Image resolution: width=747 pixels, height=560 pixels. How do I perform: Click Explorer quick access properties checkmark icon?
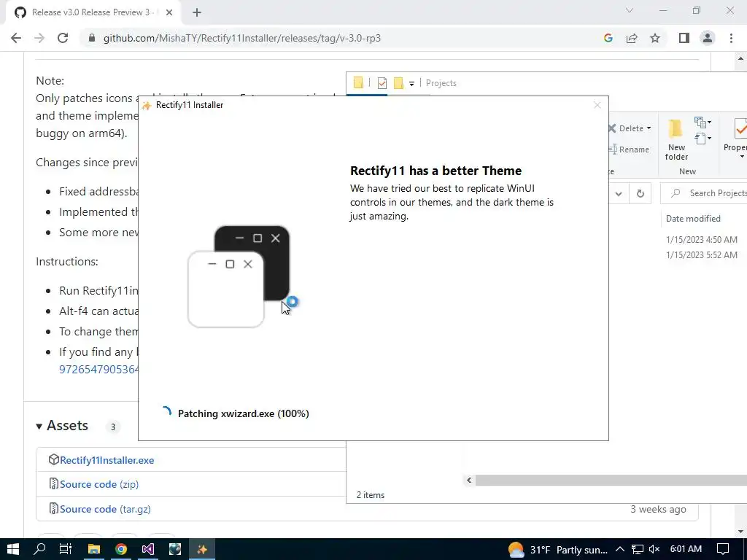pyautogui.click(x=382, y=83)
